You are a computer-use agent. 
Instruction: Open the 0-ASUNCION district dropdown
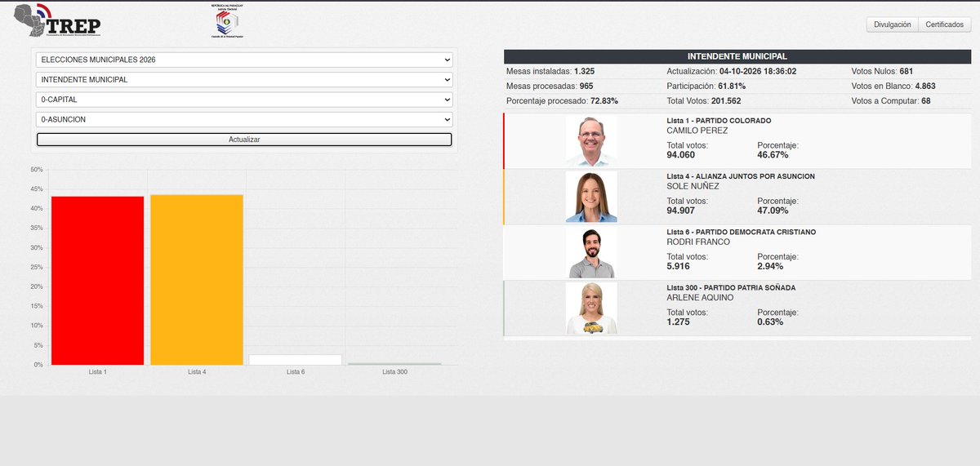click(244, 119)
